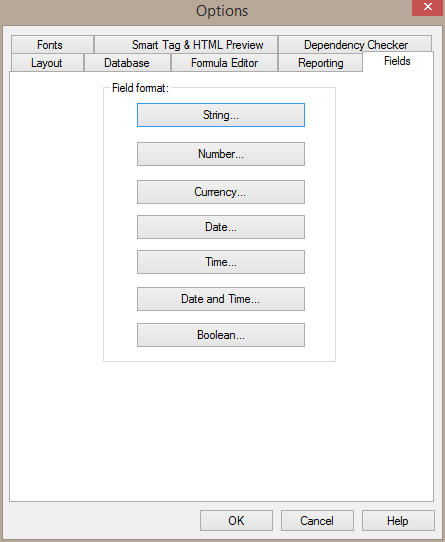Open the String field format settings
The image size is (445, 542).
click(x=221, y=115)
